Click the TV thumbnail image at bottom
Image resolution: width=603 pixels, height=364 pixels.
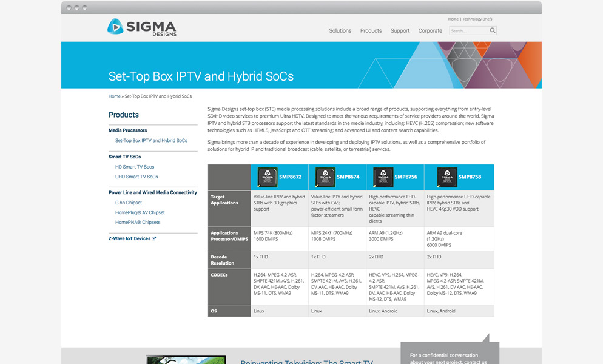[x=186, y=359]
